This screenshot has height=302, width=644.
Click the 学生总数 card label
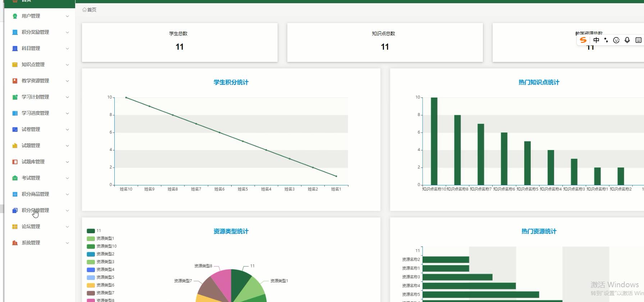[x=178, y=33]
